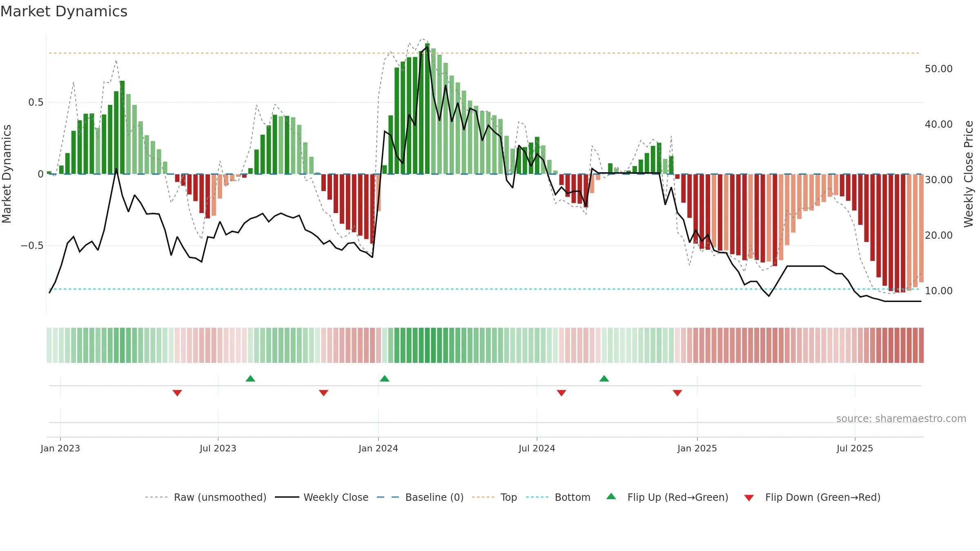Viewport: 980px width, 551px height.
Task: Click the 30.00 price axis tick
Action: [939, 180]
